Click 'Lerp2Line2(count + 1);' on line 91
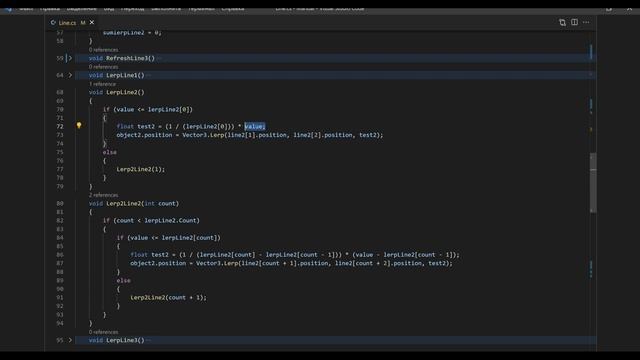 click(169, 298)
